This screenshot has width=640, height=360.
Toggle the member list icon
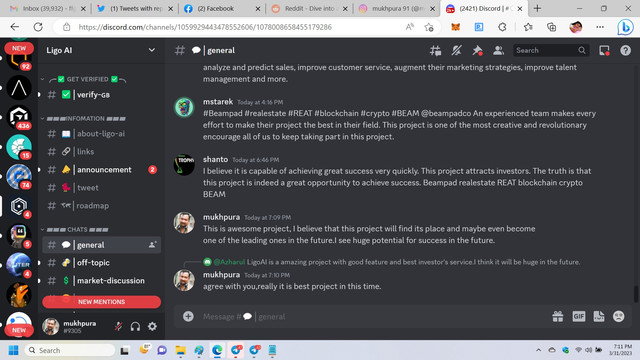click(498, 51)
